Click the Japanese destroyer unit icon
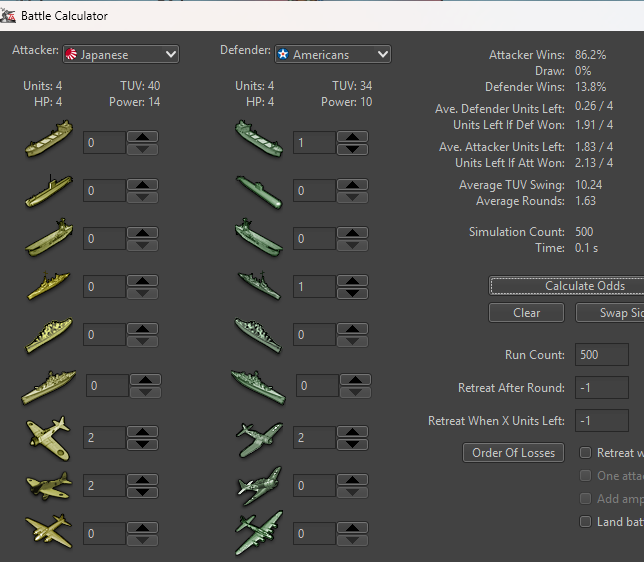644x562 pixels. tap(49, 286)
